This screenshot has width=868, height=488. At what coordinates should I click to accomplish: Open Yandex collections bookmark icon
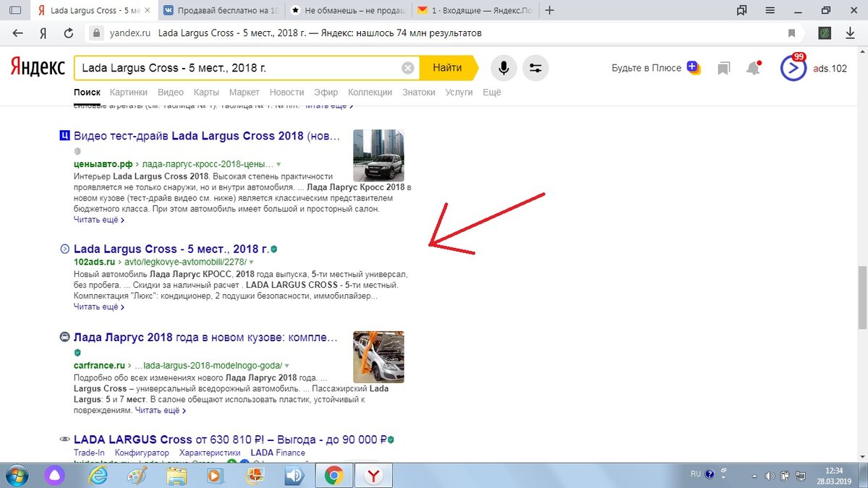click(x=723, y=68)
